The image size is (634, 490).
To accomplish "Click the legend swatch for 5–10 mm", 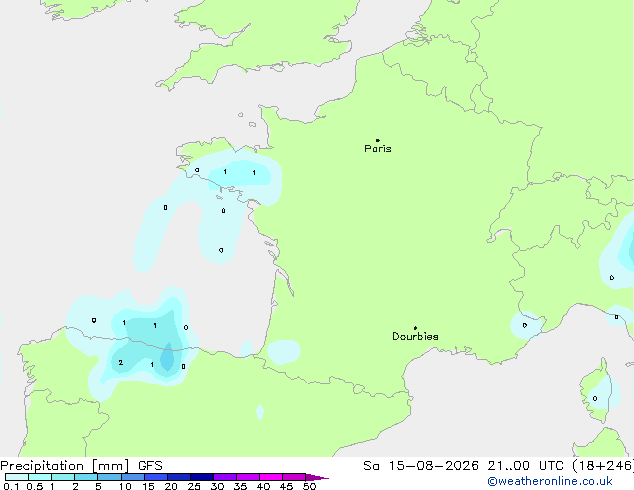I will point(109,477).
